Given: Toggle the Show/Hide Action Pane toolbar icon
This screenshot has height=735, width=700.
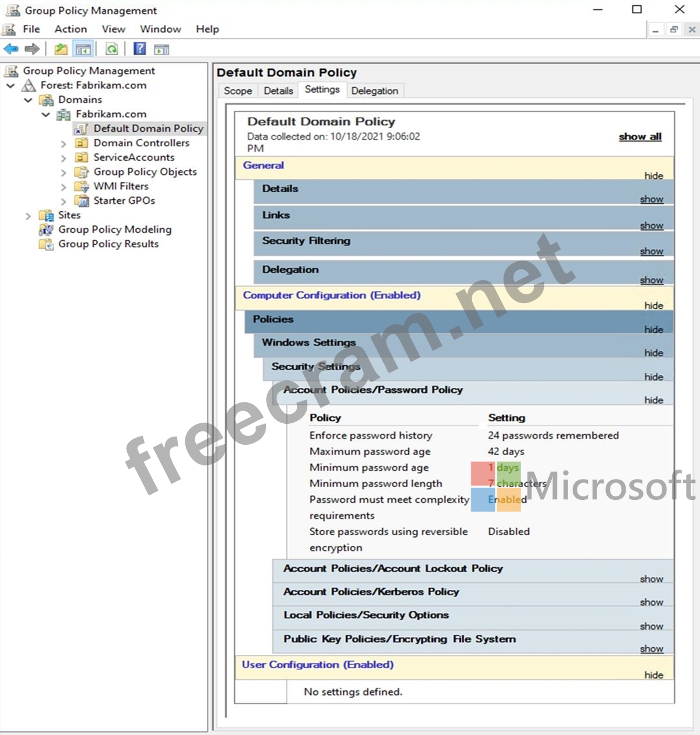Looking at the screenshot, I should (x=161, y=49).
